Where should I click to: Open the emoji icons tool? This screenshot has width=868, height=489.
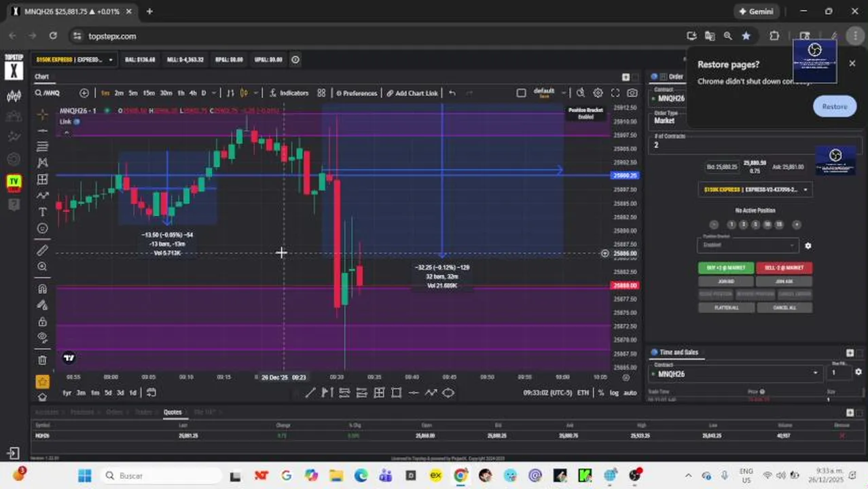pos(42,228)
